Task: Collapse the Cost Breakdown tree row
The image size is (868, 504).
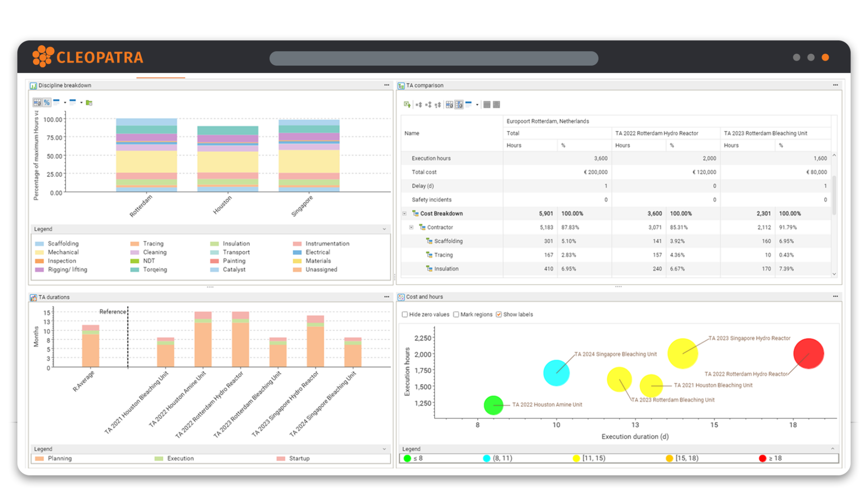Action: (405, 214)
